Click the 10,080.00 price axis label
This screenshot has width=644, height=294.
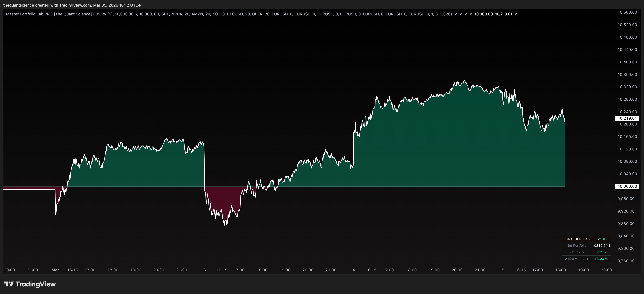coord(627,161)
